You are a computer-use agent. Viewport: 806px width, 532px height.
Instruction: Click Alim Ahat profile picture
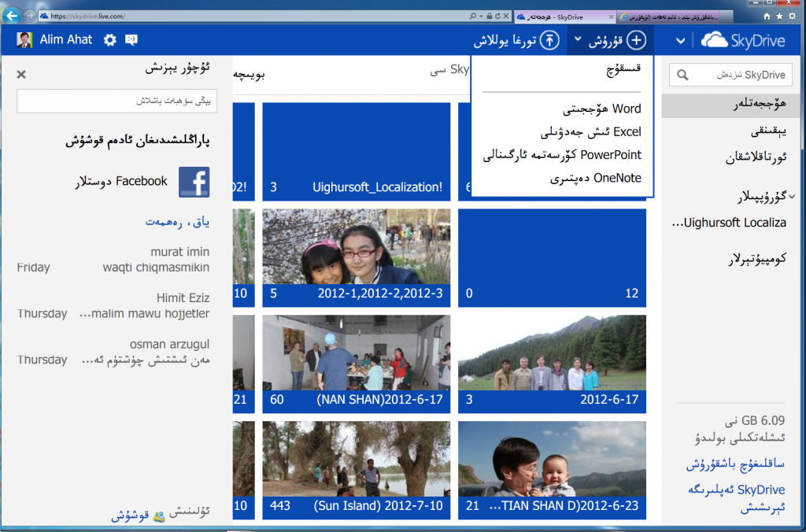[x=25, y=40]
